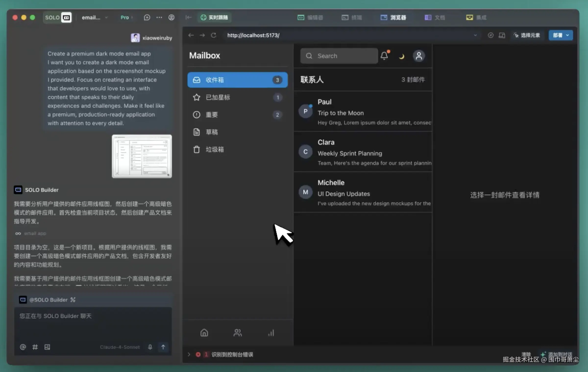Click the tools icon beside @SOLO Builder
The width and height of the screenshot is (588, 372).
[73, 300]
